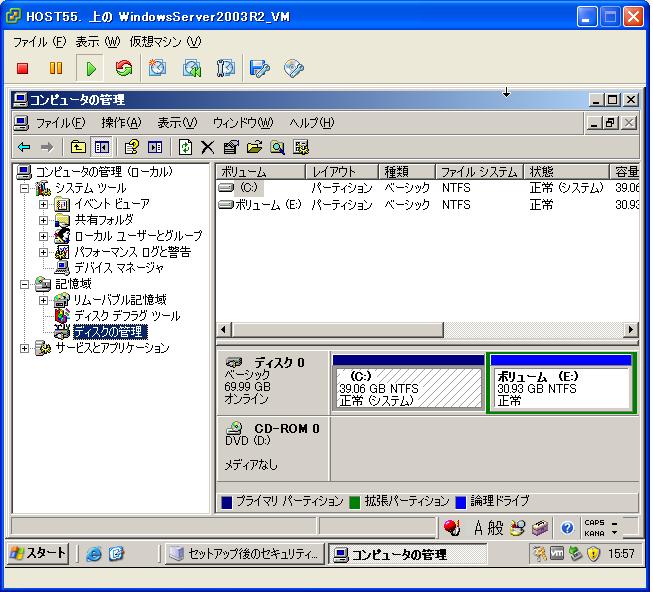653x592 pixels.
Task: Click the horizontal scrollbar thumb in volume list
Action: click(x=338, y=330)
